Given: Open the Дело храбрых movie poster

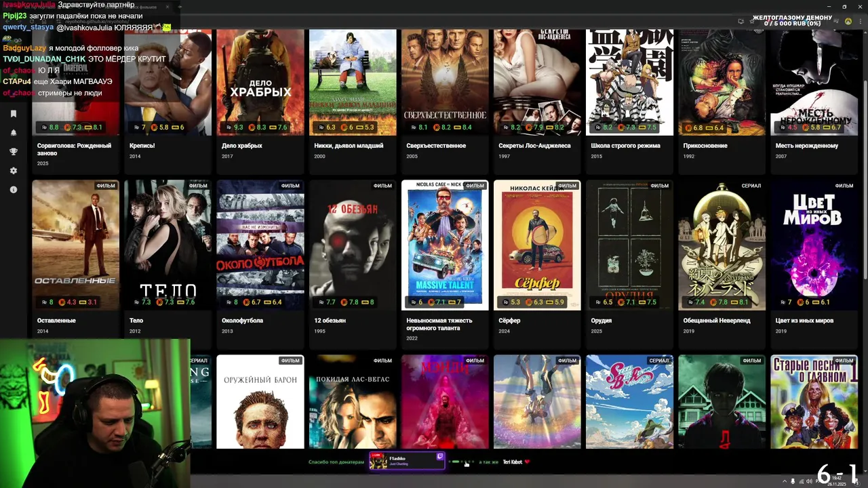Looking at the screenshot, I should [x=260, y=81].
